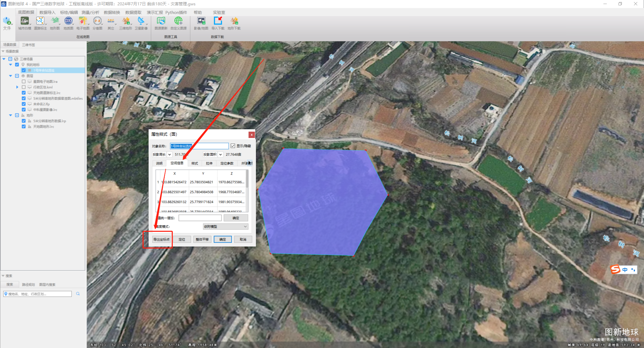Collapse the 场景数据 panel header
Screen dimensions: 644x348
(x=3, y=51)
